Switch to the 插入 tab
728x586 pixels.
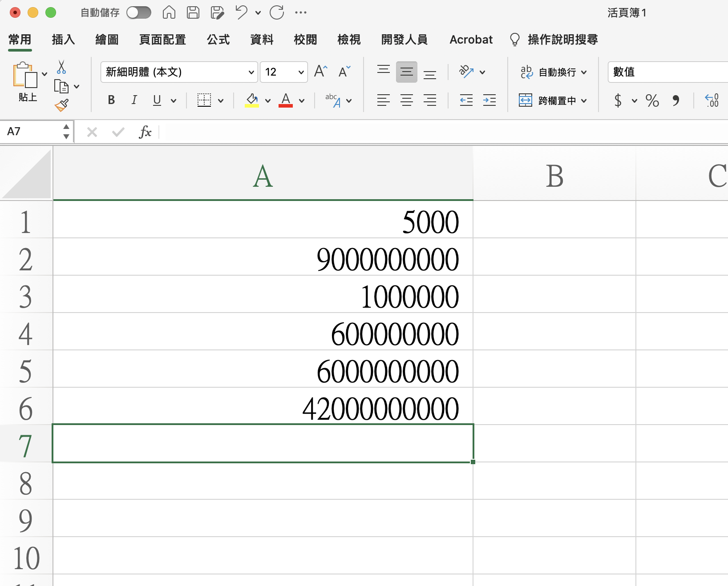63,40
